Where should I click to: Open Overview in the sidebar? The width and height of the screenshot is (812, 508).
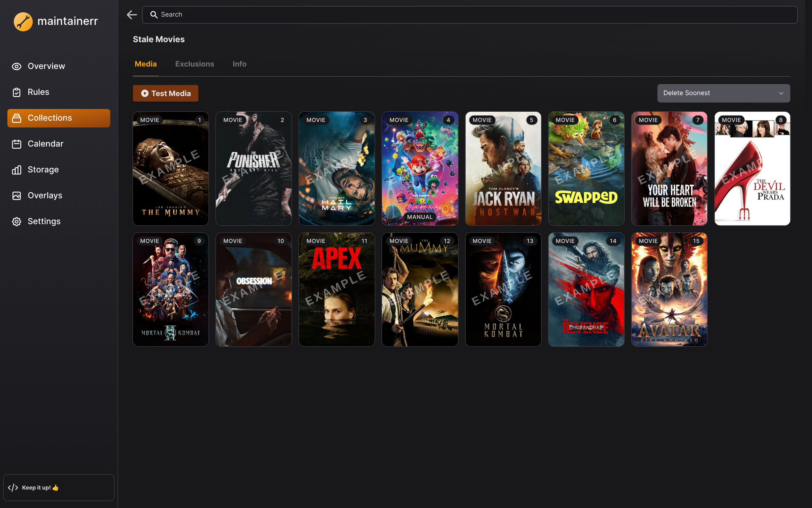pyautogui.click(x=59, y=66)
